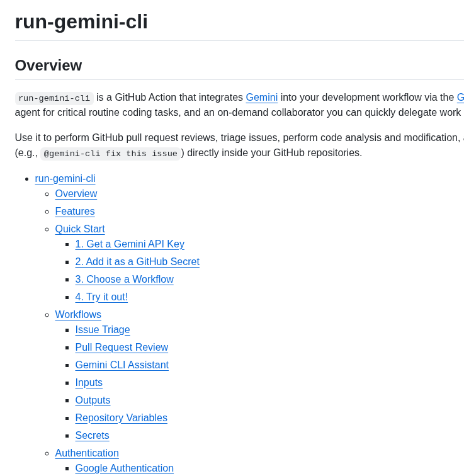Click the run-gemini-cli table of contents link
Viewport: 464px width, 476px height.
[x=65, y=179]
